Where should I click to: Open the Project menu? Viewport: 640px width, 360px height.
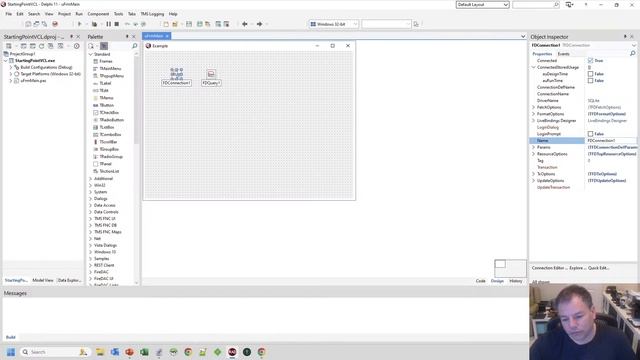click(64, 14)
